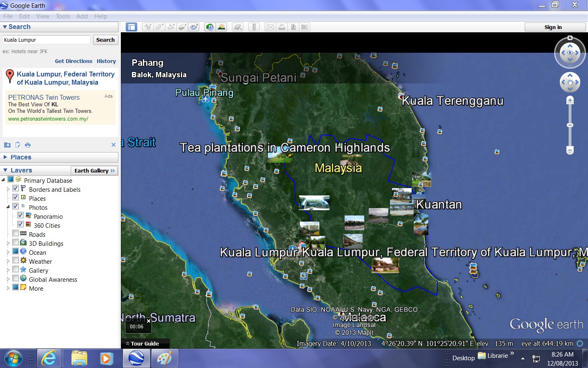Screen dimensions: 588x368
Task: Collapse the Photos layer group
Action: pyautogui.click(x=8, y=207)
